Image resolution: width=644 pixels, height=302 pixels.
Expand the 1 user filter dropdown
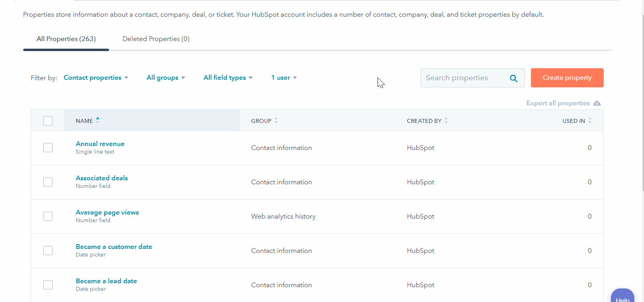284,78
